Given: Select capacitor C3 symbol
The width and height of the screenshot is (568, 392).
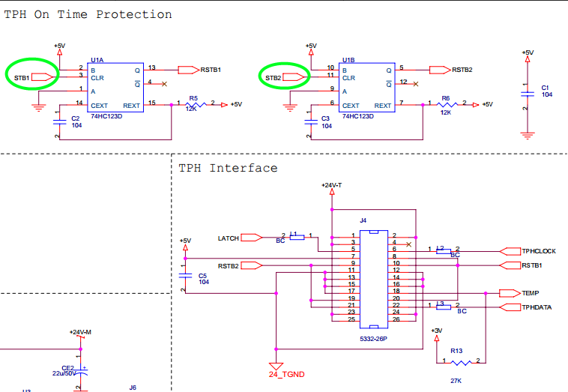Looking at the screenshot, I should click(311, 122).
